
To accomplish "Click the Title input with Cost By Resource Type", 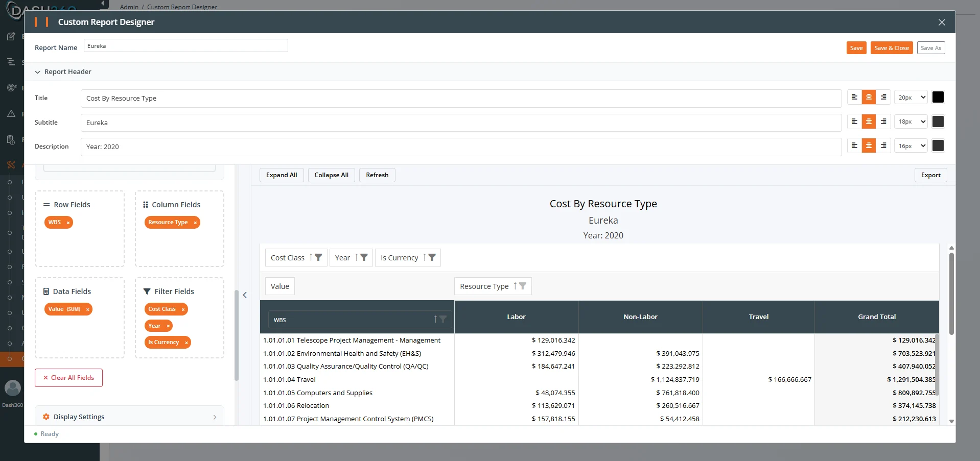I will tap(461, 99).
